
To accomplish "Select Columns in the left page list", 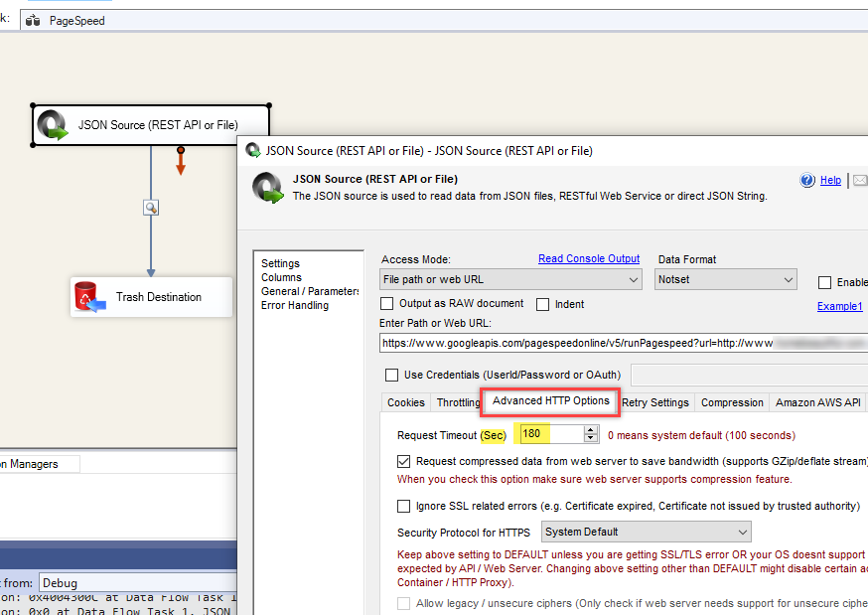I will [x=281, y=277].
